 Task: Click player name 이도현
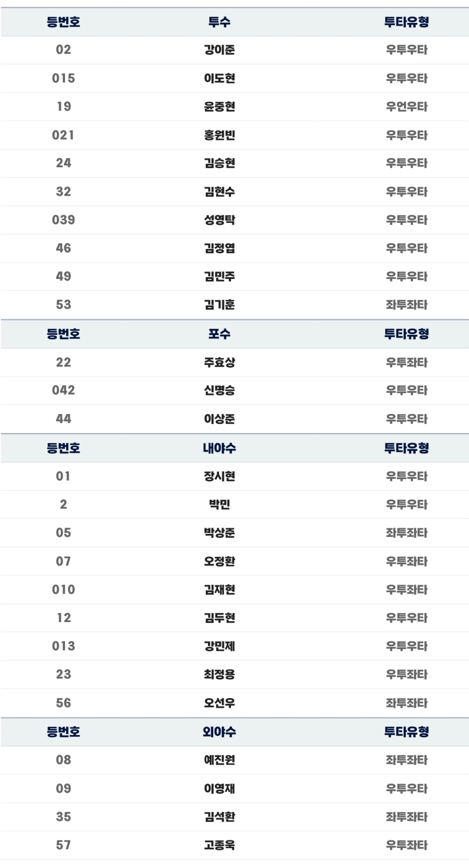click(219, 78)
